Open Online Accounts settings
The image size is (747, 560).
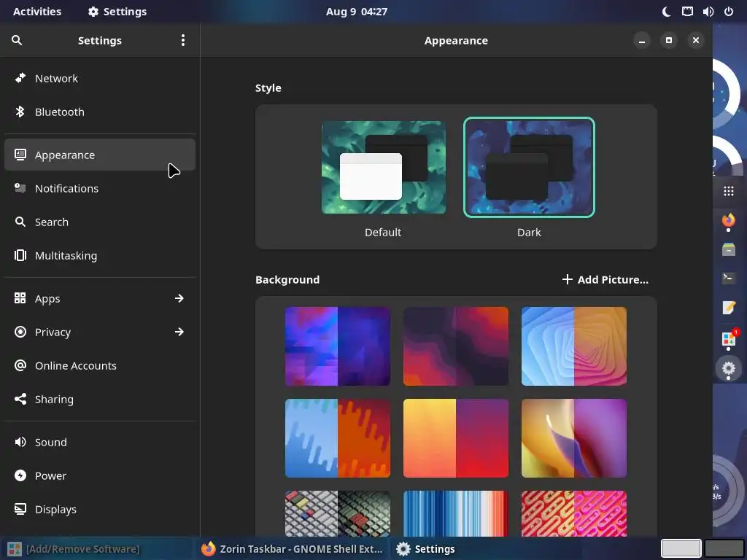tap(100, 366)
